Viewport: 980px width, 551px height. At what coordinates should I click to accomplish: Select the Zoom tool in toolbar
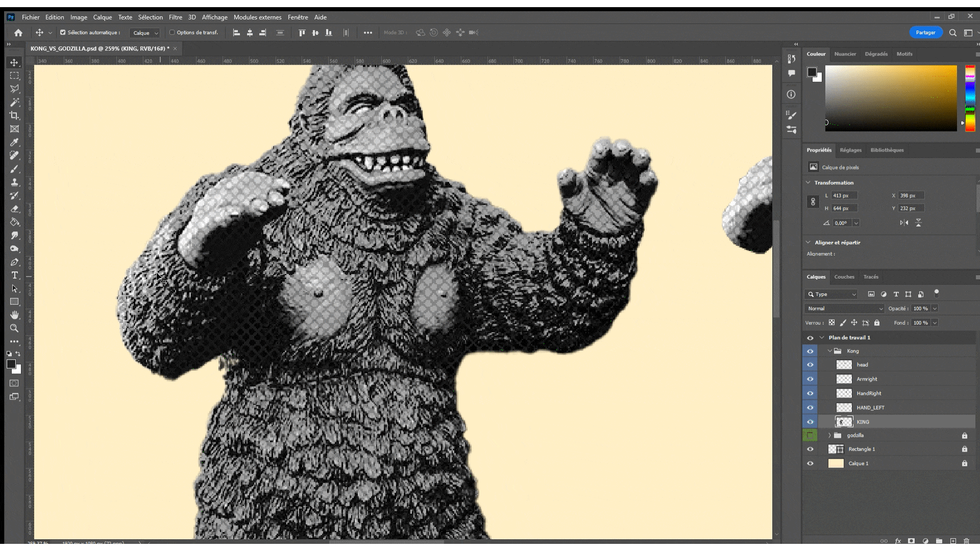(x=14, y=328)
